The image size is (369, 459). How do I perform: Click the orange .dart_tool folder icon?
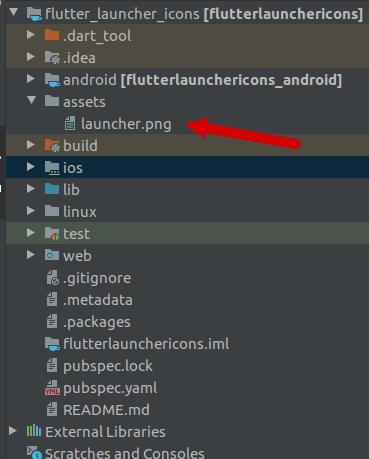click(52, 35)
